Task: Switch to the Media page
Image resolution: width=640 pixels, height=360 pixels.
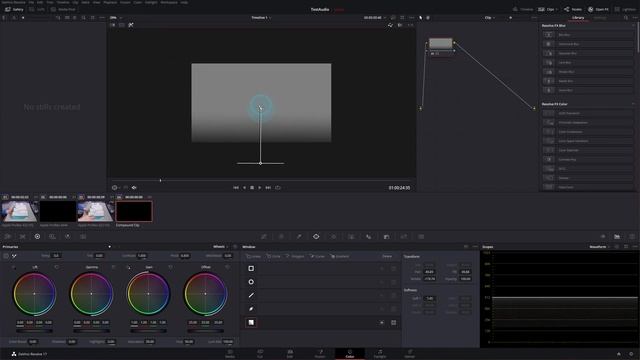Action: (x=230, y=353)
